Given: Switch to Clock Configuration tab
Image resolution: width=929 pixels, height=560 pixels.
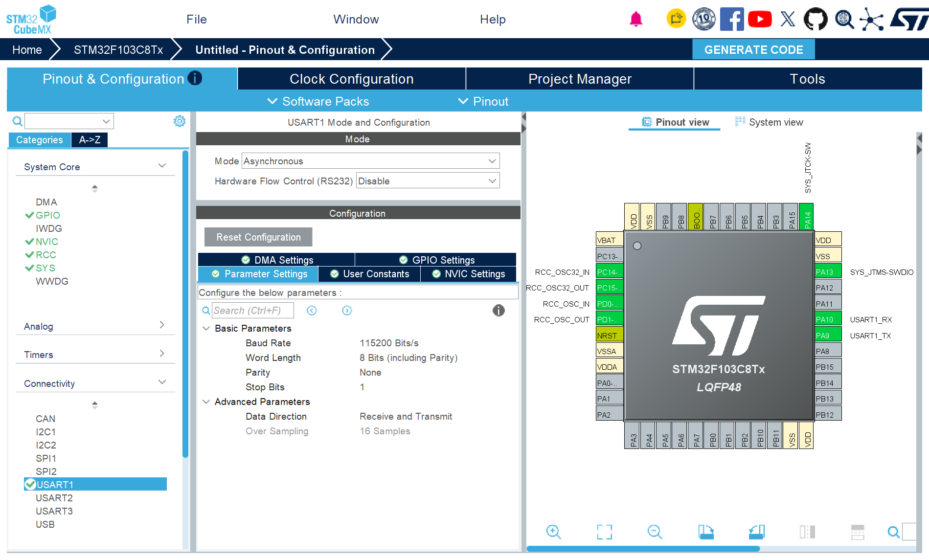Looking at the screenshot, I should [x=351, y=79].
